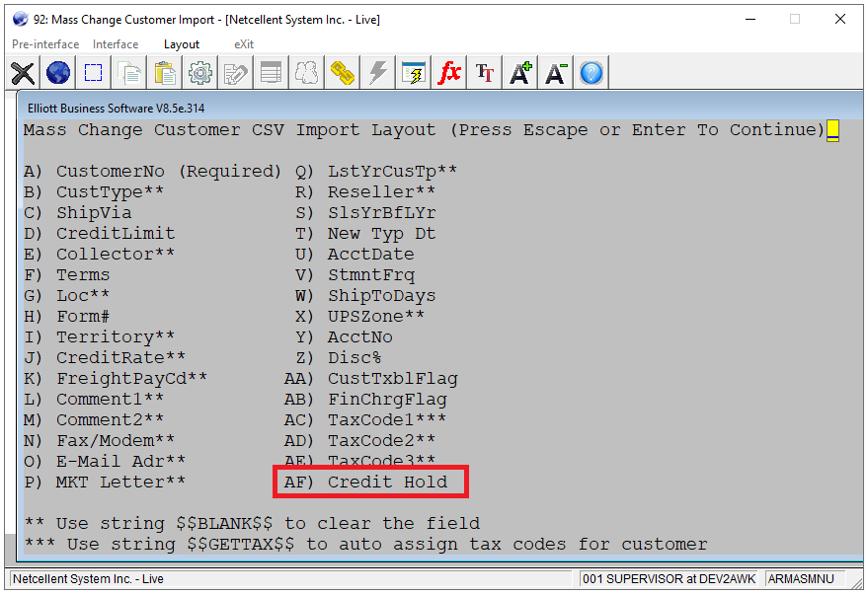This screenshot has width=868, height=595.
Task: Click the FreightPayCd** layout entry
Action: 116,379
